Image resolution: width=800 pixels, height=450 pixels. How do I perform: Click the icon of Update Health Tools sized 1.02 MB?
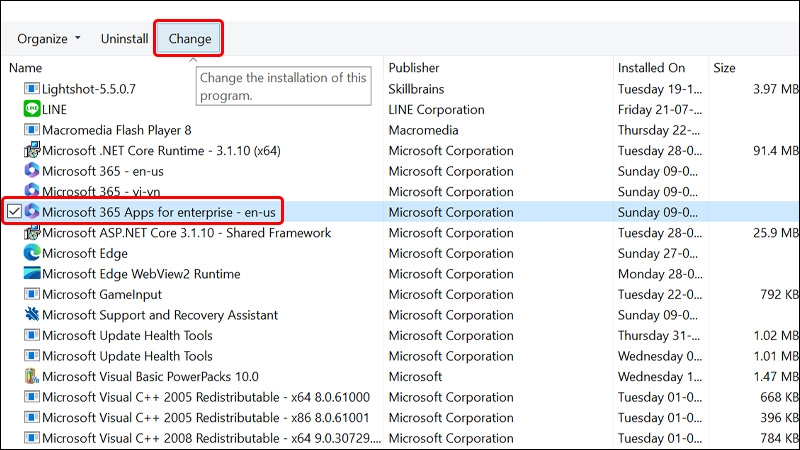(32, 335)
